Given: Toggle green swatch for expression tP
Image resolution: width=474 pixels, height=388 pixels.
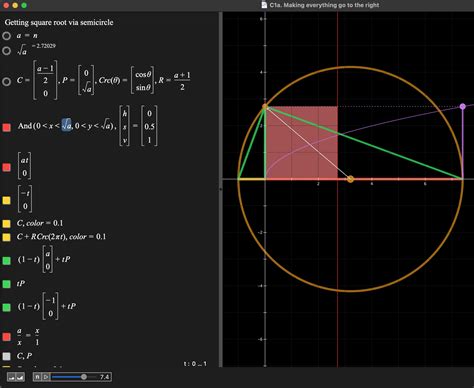Looking at the screenshot, I should coord(7,284).
